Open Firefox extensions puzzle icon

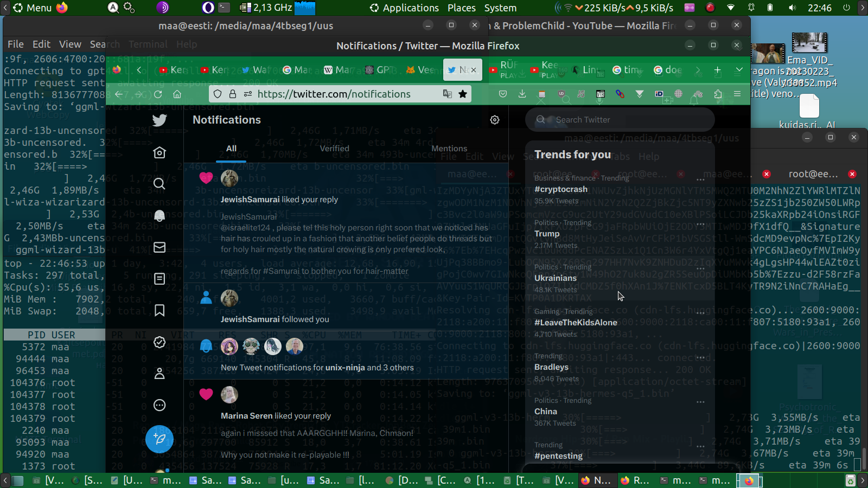click(718, 94)
